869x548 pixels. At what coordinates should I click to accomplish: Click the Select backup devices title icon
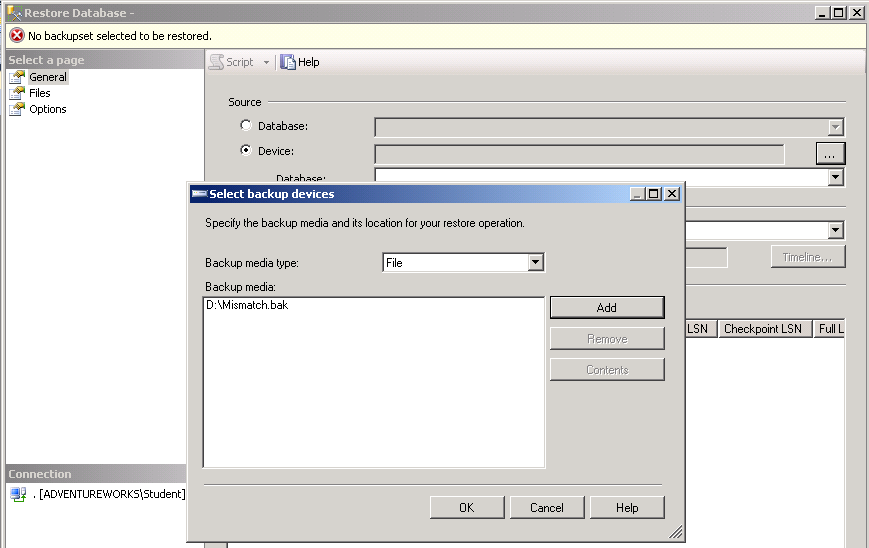tap(199, 194)
